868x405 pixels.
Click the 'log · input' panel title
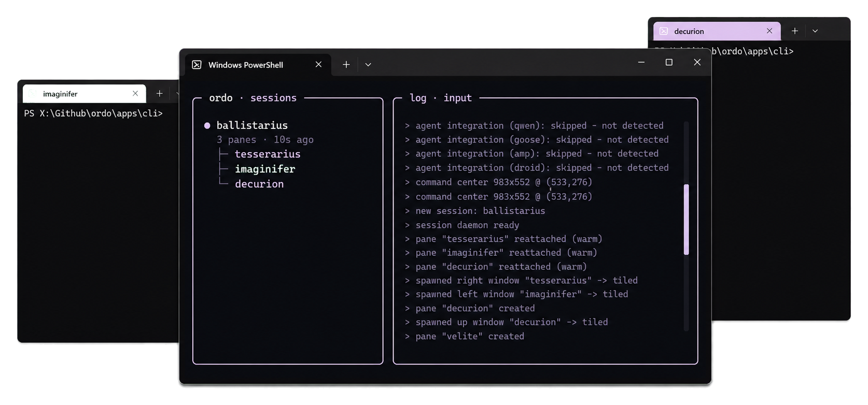point(440,98)
